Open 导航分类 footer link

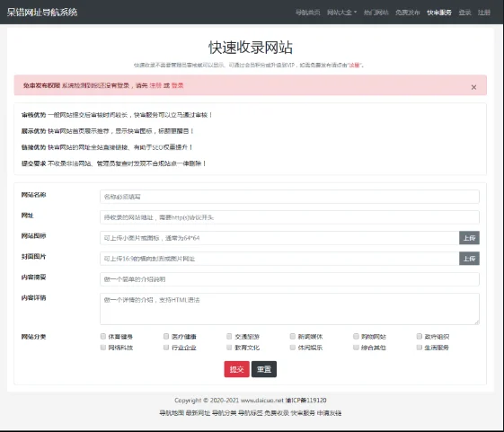pyautogui.click(x=225, y=413)
